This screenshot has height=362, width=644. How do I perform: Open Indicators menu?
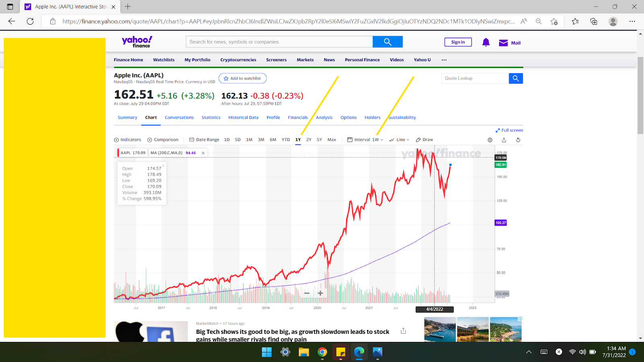128,140
